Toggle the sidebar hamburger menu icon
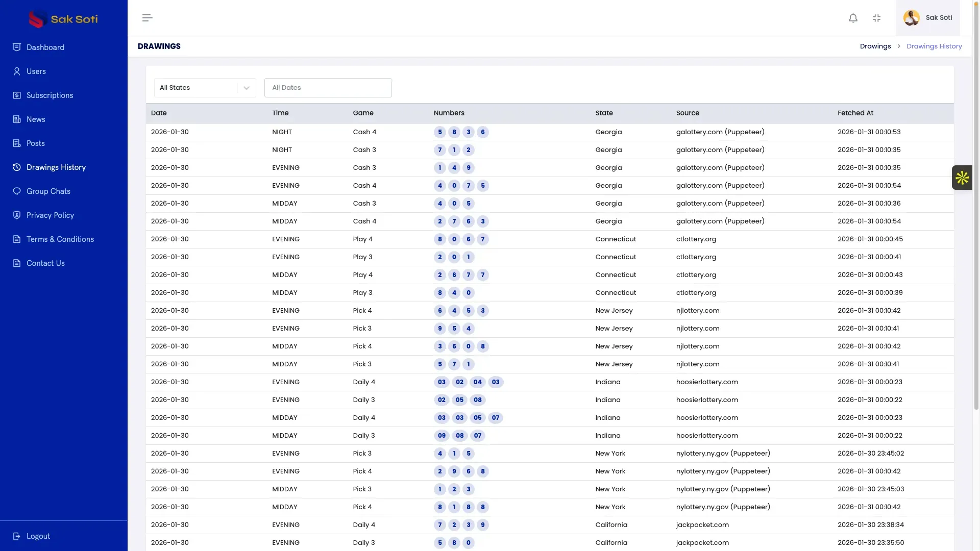Viewport: 980px width, 551px height. pos(148,18)
